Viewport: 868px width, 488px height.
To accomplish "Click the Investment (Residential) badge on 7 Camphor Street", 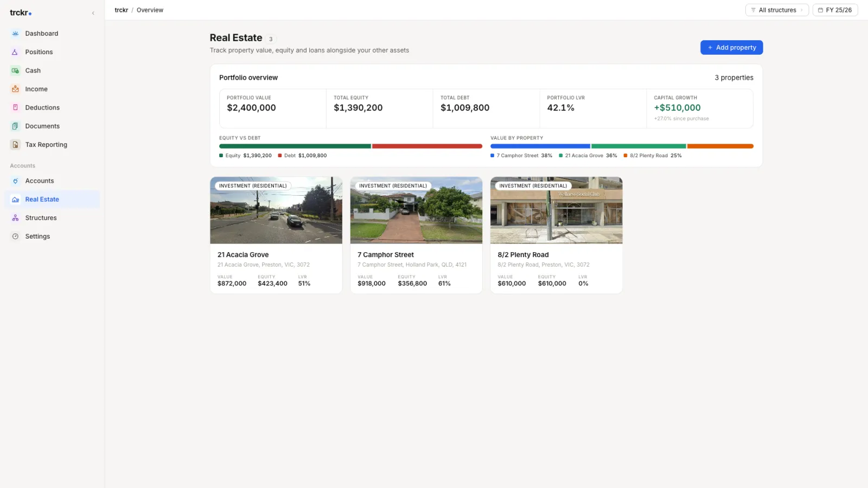I will click(393, 186).
